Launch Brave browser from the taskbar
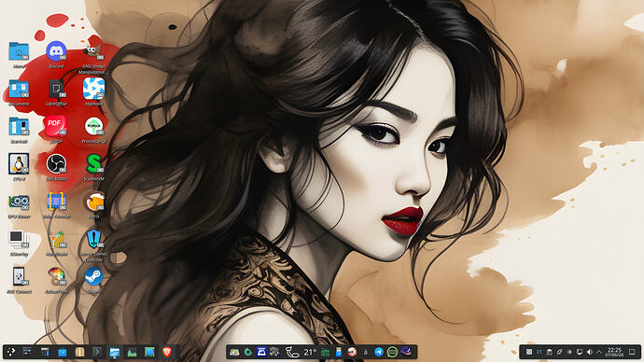The height and width of the screenshot is (362, 644). click(x=167, y=352)
